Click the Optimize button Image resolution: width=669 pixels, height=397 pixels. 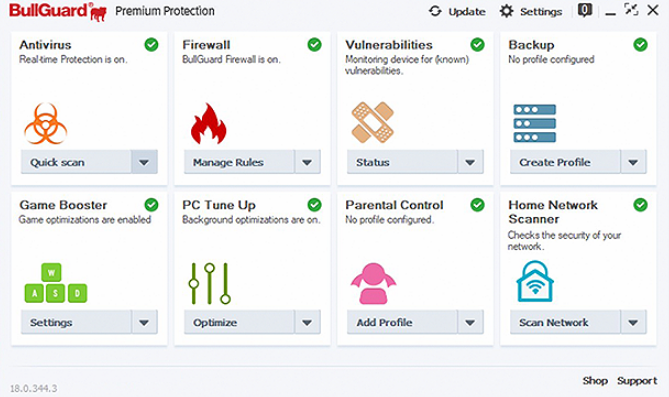(239, 322)
